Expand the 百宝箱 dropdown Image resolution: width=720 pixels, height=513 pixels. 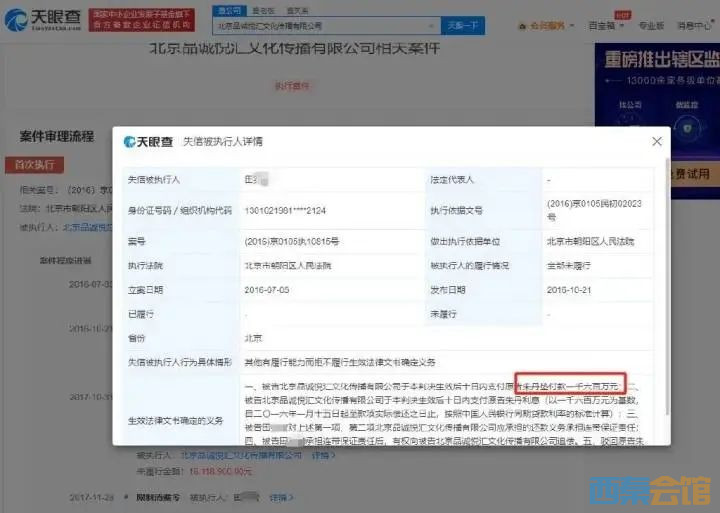click(x=603, y=25)
